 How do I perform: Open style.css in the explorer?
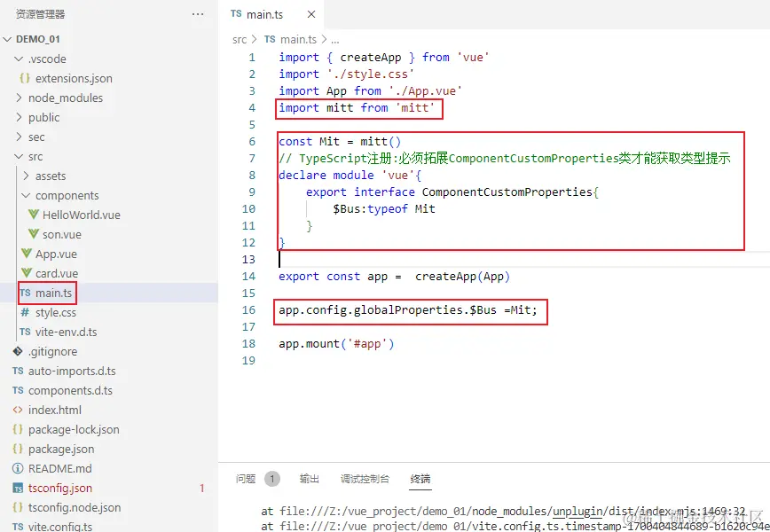pyautogui.click(x=56, y=313)
